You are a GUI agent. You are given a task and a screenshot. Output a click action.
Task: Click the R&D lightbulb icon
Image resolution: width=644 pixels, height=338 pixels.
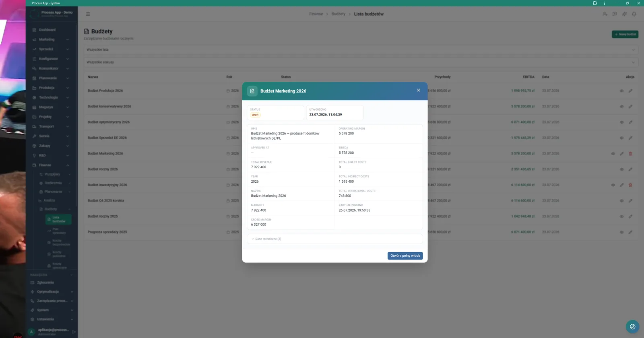[34, 155]
